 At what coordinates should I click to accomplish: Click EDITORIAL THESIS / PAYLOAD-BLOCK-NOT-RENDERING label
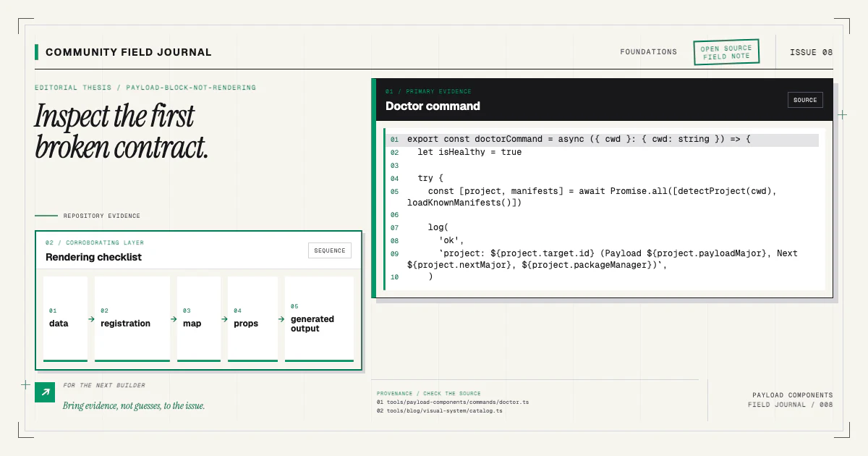point(145,88)
